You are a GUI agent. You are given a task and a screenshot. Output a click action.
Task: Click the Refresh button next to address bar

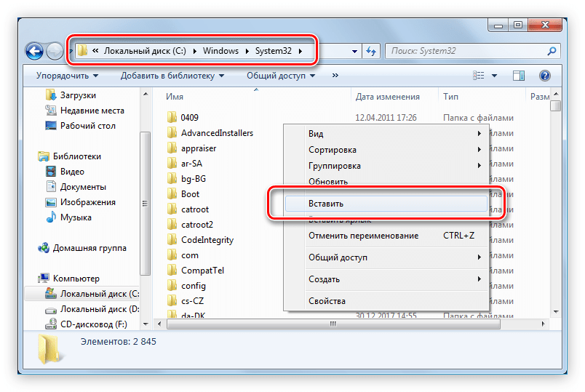point(372,51)
